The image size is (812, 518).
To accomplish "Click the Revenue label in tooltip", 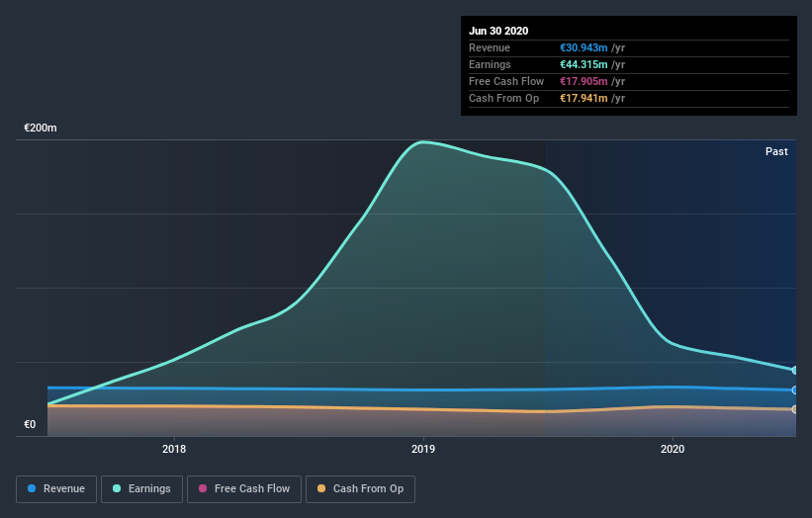I will click(490, 47).
